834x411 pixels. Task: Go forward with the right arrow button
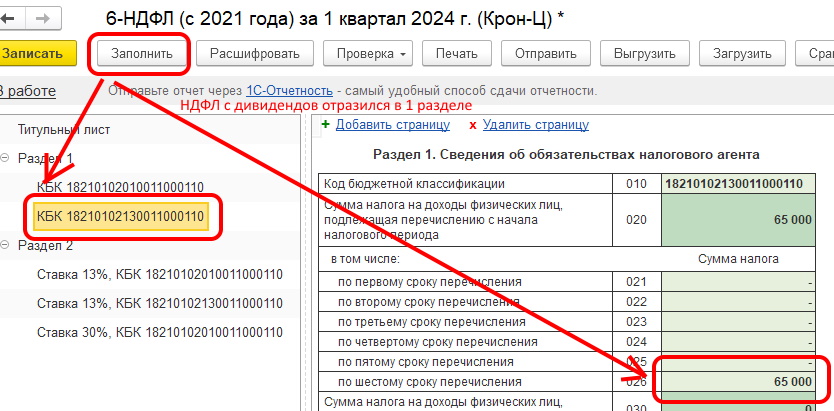point(41,19)
